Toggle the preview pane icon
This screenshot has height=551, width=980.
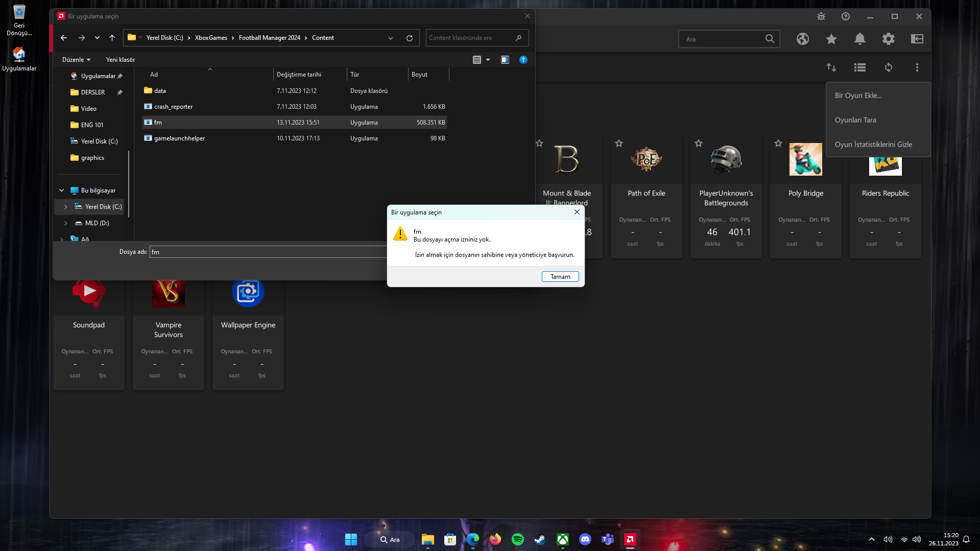tap(505, 60)
